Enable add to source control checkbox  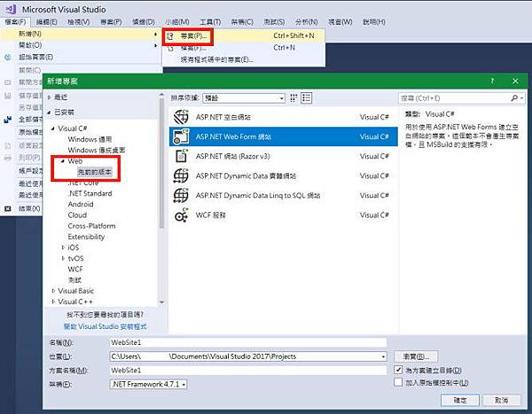point(398,382)
